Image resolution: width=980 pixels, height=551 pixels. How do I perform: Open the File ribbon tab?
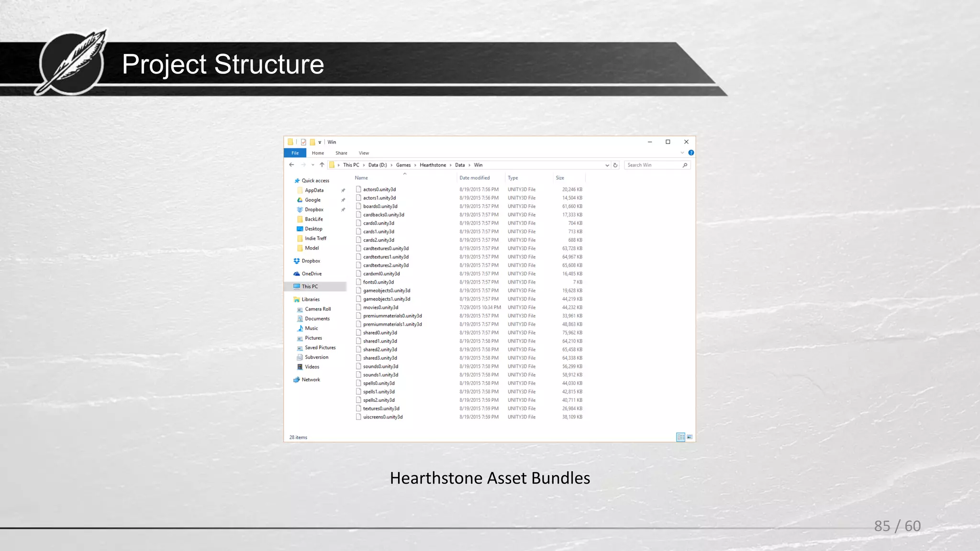tap(295, 153)
